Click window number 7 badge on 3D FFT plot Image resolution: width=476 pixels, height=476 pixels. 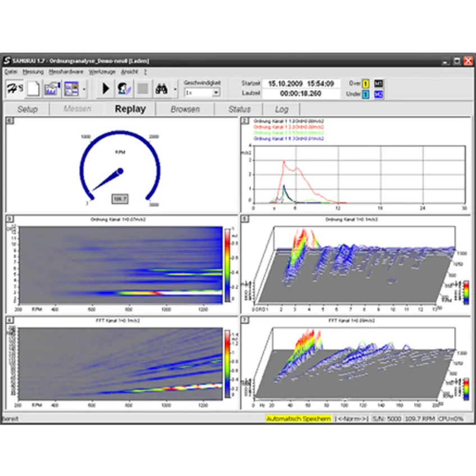coord(245,320)
